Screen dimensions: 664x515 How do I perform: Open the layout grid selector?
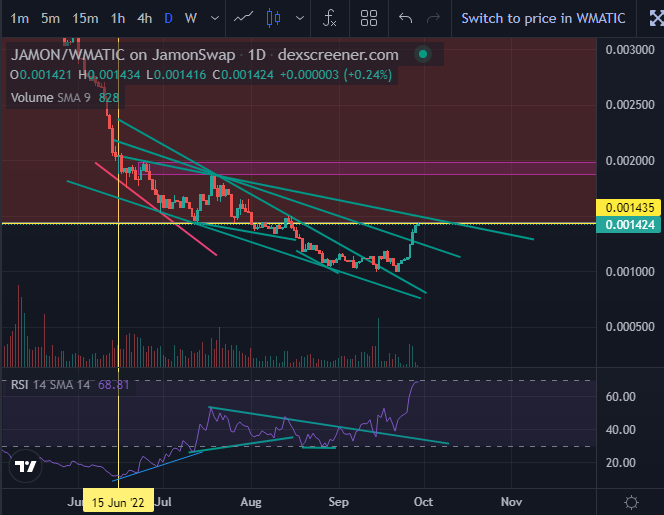tap(368, 18)
